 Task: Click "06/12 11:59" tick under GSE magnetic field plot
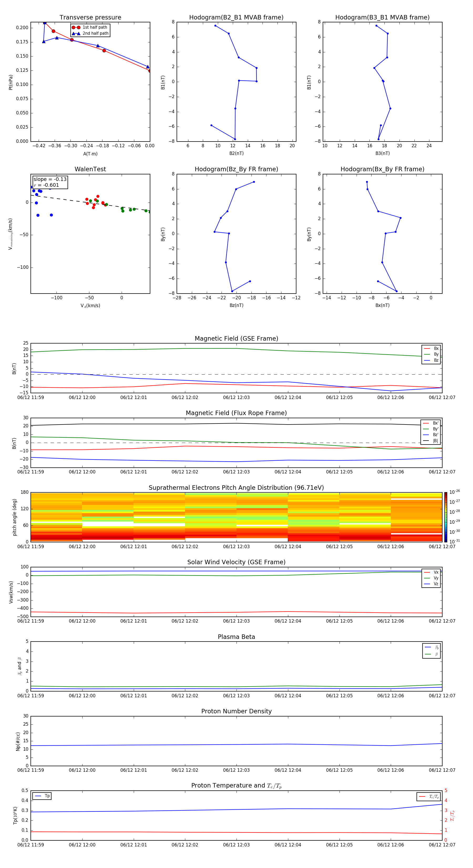tap(31, 397)
